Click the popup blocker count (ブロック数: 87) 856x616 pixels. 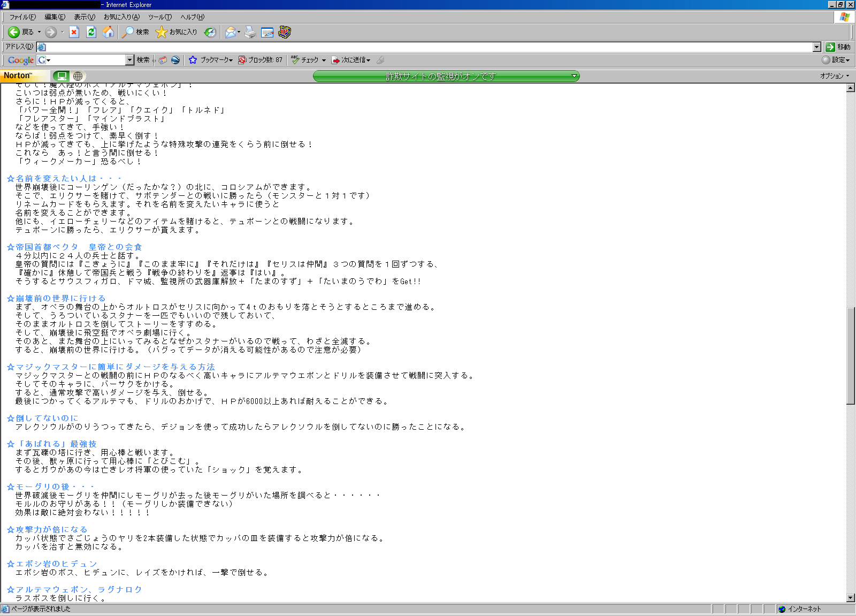click(x=261, y=60)
